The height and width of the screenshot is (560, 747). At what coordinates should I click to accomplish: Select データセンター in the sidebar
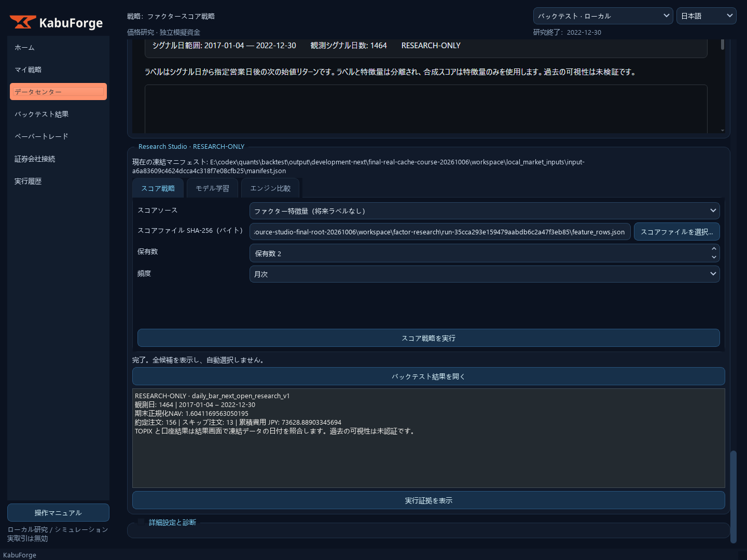[x=58, y=92]
